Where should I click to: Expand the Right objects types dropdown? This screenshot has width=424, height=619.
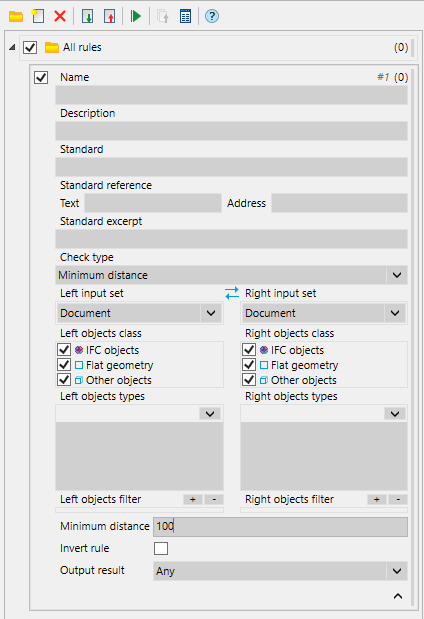[395, 414]
